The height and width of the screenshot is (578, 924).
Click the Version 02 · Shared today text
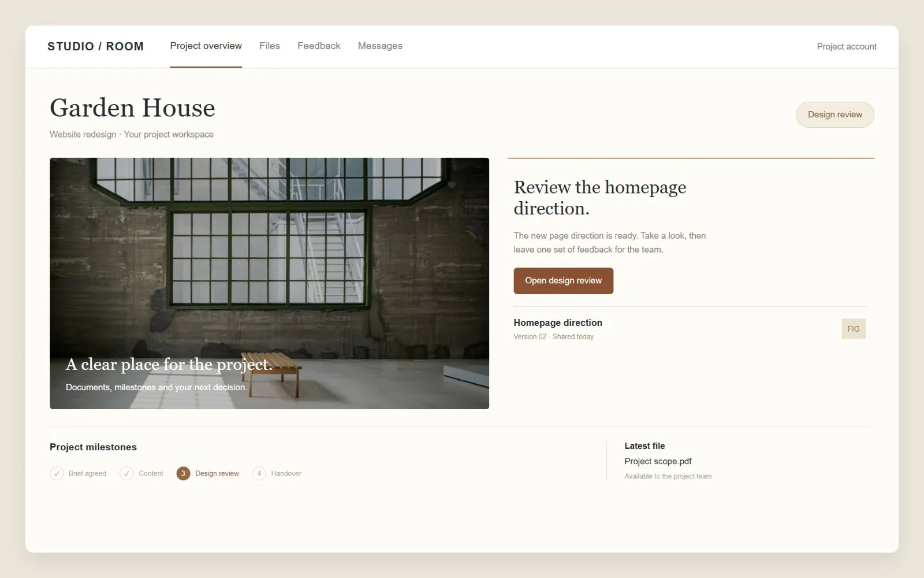click(553, 336)
